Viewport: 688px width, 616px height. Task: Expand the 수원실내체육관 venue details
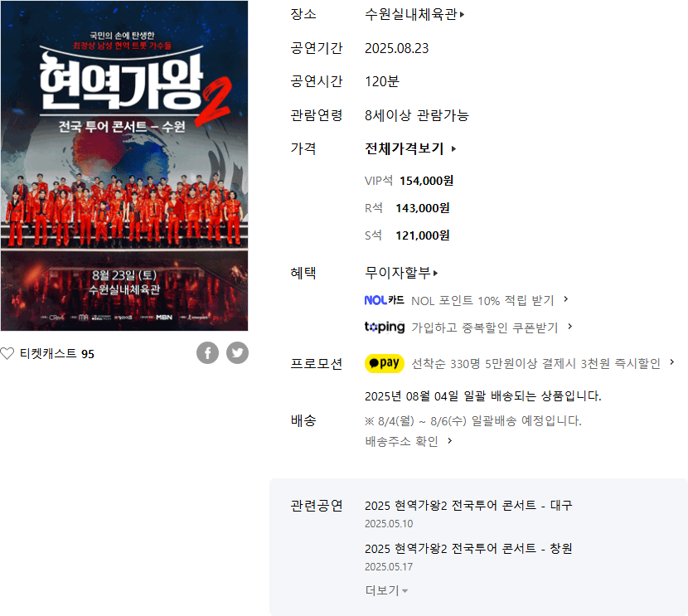pos(414,14)
